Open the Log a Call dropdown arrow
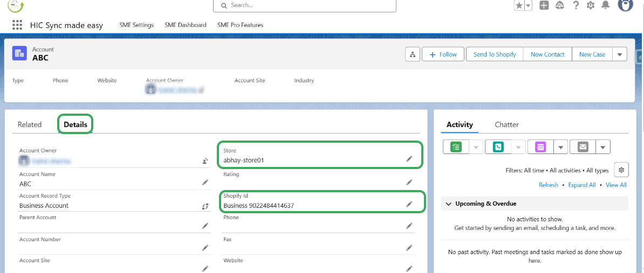Image resolution: width=644 pixels, height=273 pixels. pos(519,147)
